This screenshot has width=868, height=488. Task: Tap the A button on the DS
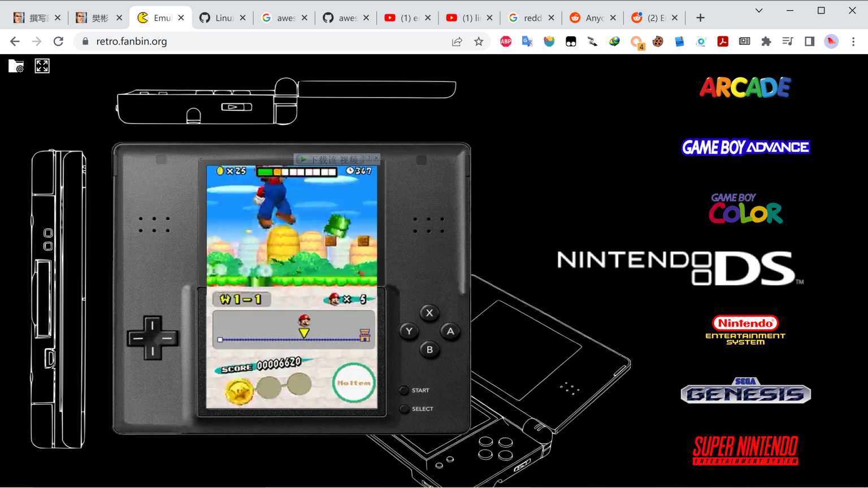[450, 331]
